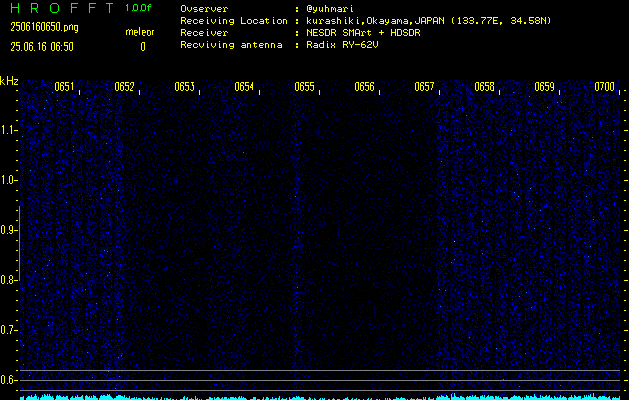
Task: Click the cyan signal level graph
Action: (320, 397)
